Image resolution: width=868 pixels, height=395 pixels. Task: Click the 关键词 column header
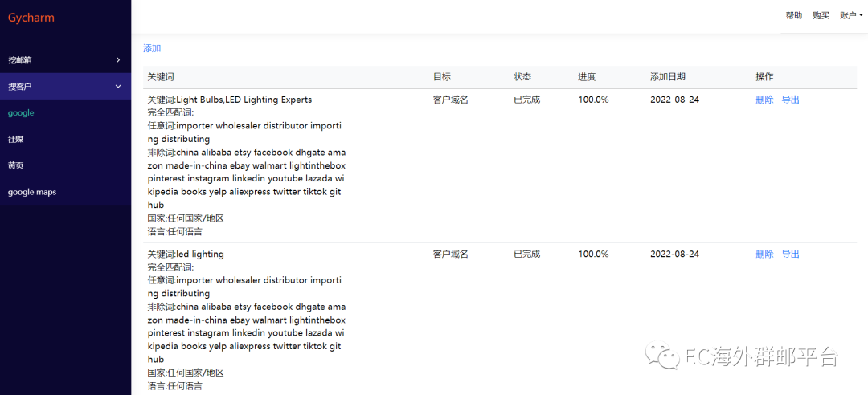point(161,77)
